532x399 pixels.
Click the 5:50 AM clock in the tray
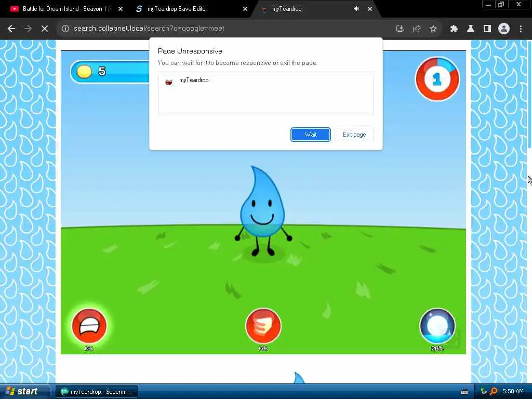tap(513, 392)
